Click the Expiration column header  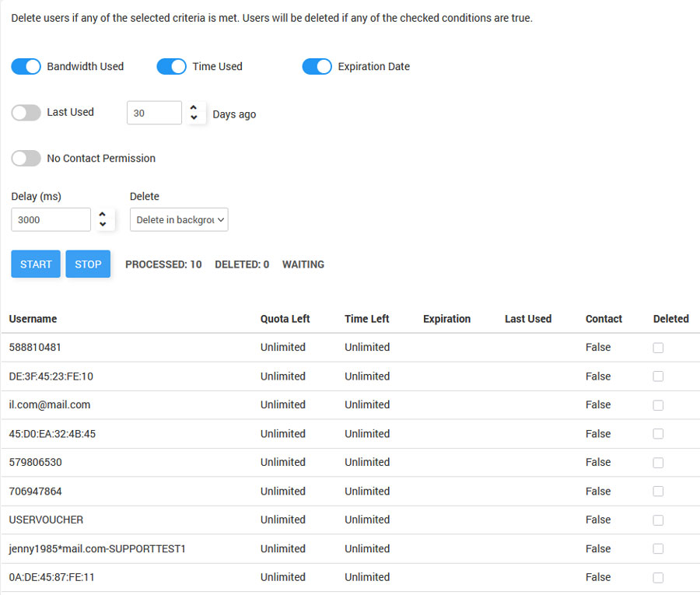pos(446,319)
